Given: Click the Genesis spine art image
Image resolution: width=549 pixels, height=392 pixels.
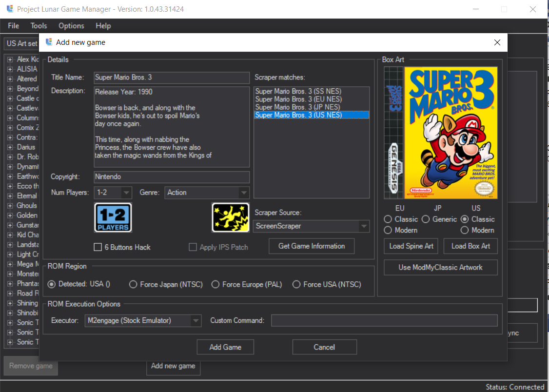Looking at the screenshot, I should click(x=393, y=133).
